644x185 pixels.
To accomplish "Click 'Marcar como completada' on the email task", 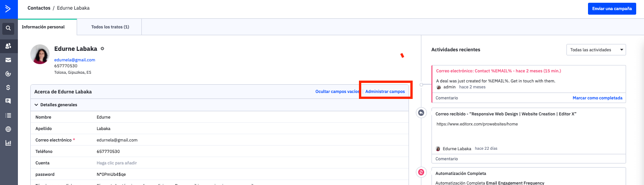I will pyautogui.click(x=597, y=98).
